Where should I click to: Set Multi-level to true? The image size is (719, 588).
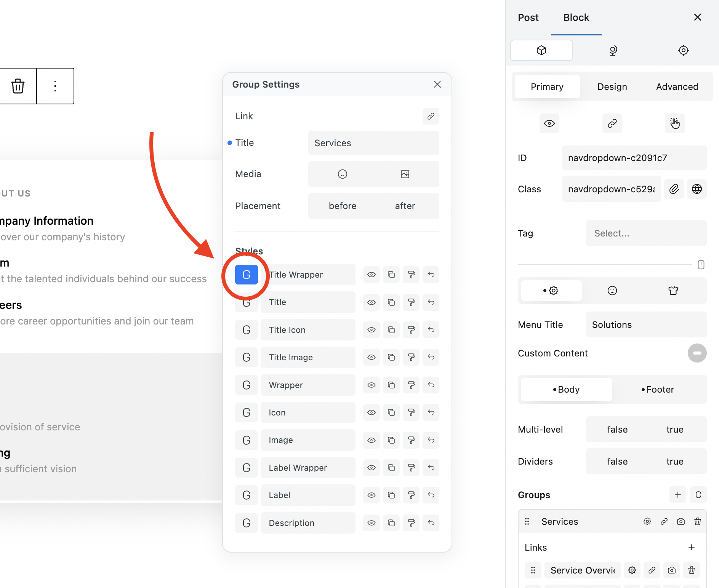click(674, 429)
